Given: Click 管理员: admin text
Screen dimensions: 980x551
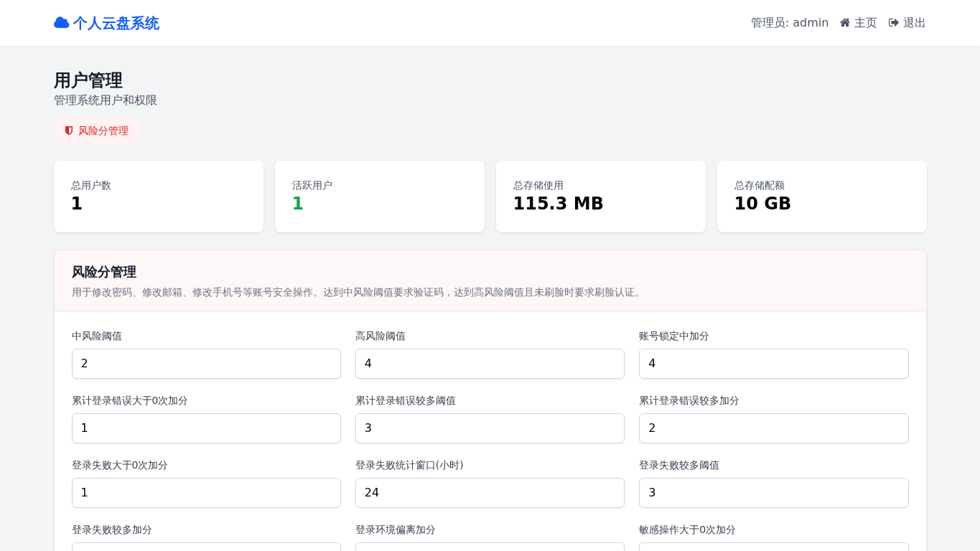Looking at the screenshot, I should tap(790, 23).
